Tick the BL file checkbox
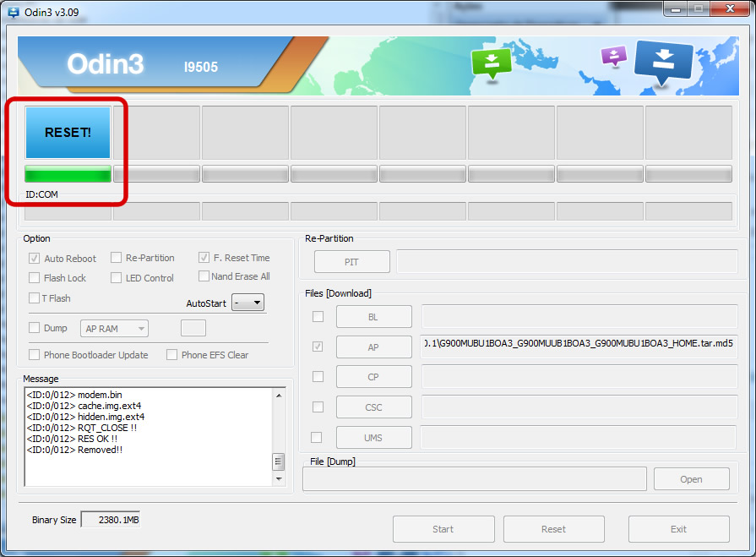 click(x=318, y=317)
